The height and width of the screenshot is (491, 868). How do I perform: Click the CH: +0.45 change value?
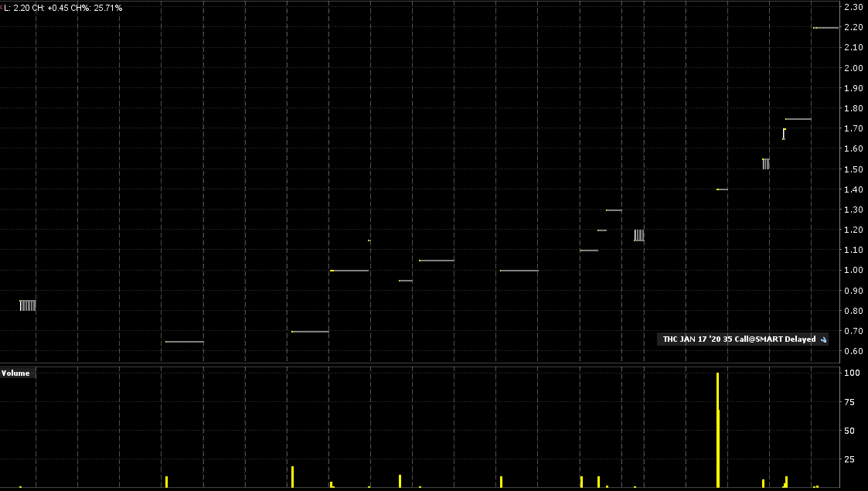[x=50, y=8]
